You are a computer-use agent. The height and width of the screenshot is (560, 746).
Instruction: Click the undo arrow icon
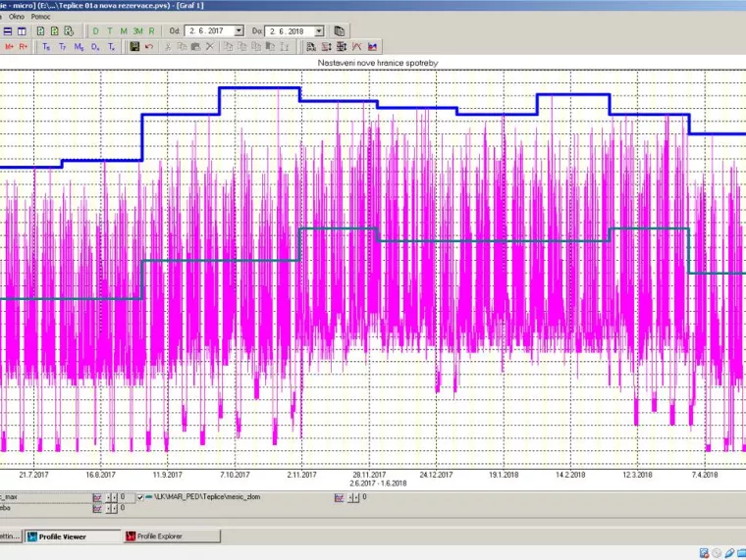tap(149, 47)
